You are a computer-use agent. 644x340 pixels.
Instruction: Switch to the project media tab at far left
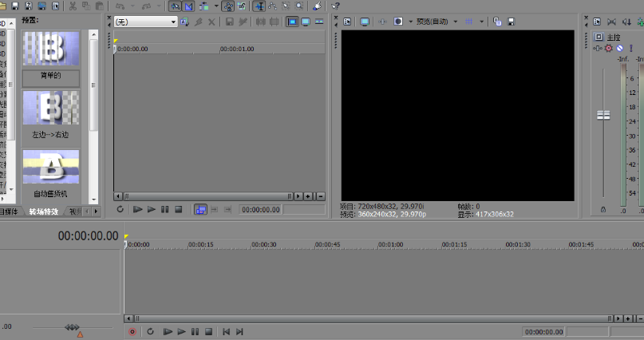click(9, 212)
